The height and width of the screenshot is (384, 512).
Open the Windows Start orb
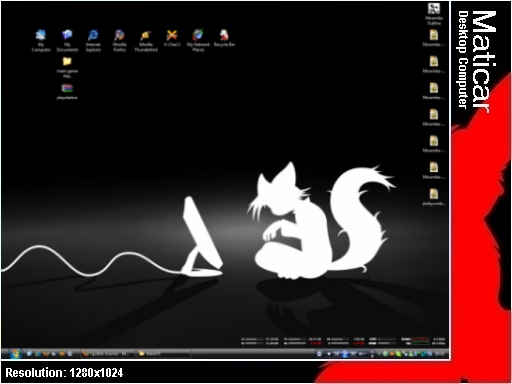(x=15, y=353)
